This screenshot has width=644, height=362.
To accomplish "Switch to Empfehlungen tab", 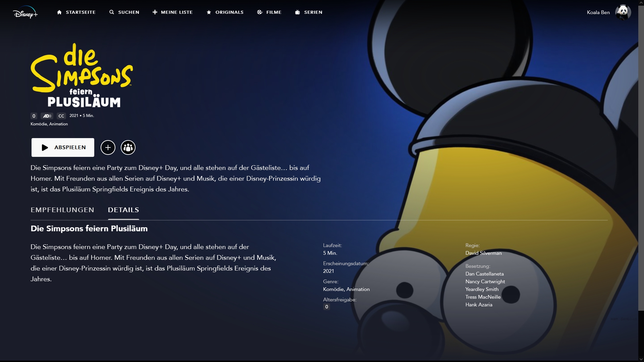I will [62, 210].
